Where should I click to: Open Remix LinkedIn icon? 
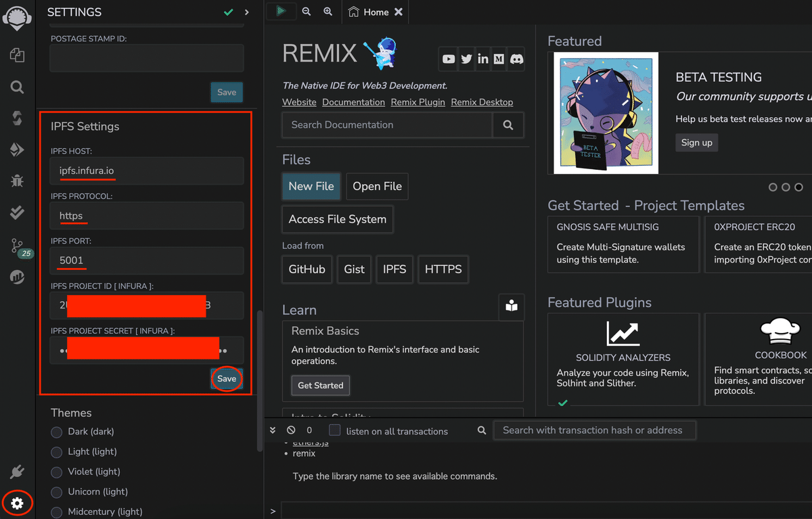[482, 59]
